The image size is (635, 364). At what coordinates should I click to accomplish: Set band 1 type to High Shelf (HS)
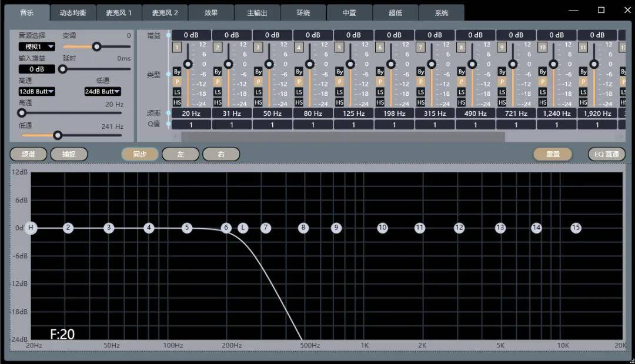pos(177,102)
